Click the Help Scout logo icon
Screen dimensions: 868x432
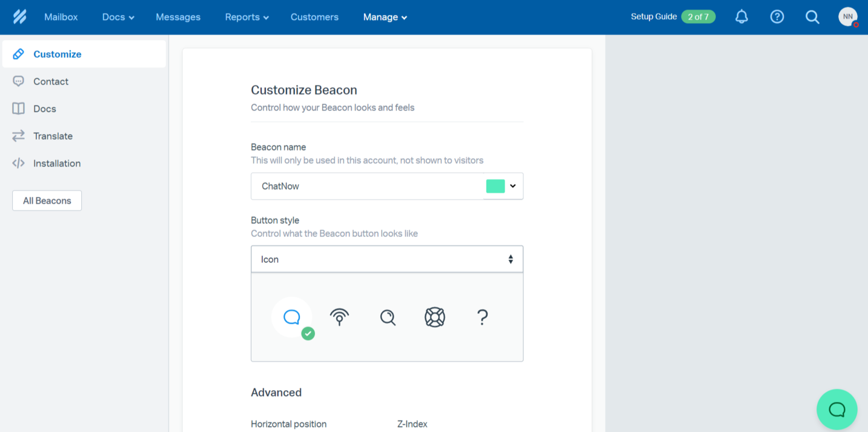coord(19,16)
